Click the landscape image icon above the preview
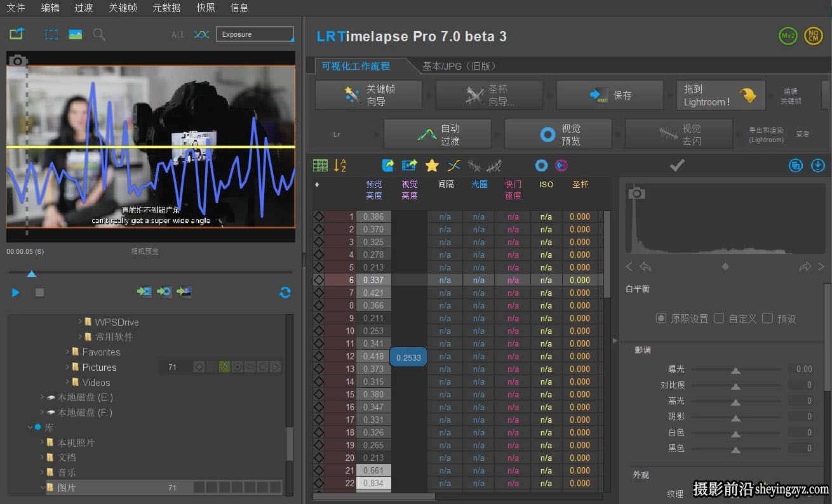Screen dimensions: 832x504 76,34
